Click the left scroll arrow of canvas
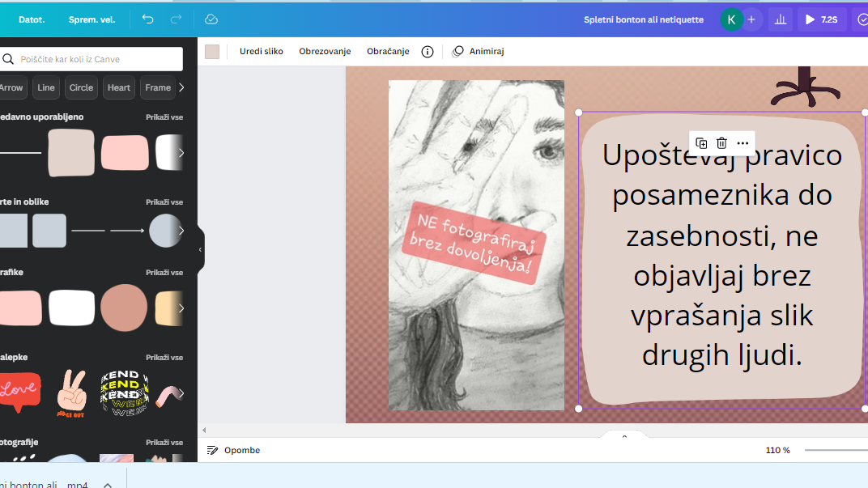The image size is (868, 488). click(x=204, y=430)
